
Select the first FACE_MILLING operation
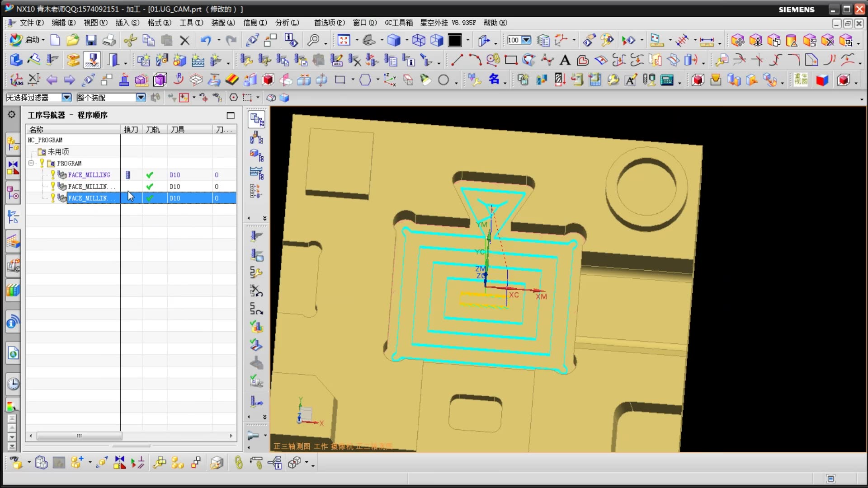click(x=89, y=175)
